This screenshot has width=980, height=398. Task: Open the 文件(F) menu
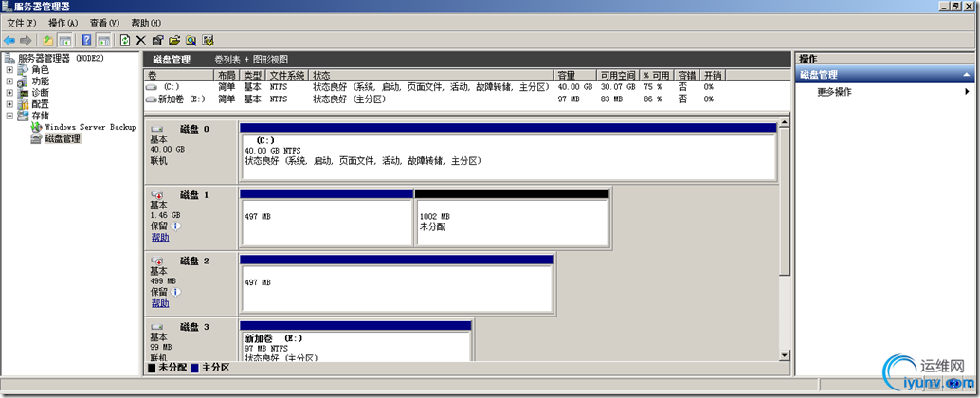pos(21,23)
